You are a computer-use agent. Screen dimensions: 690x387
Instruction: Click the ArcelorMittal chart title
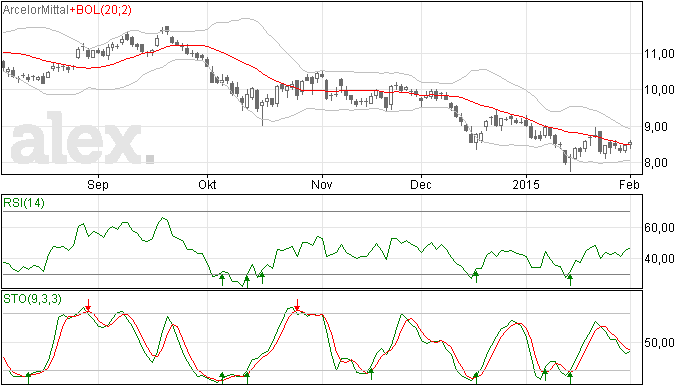(x=36, y=10)
